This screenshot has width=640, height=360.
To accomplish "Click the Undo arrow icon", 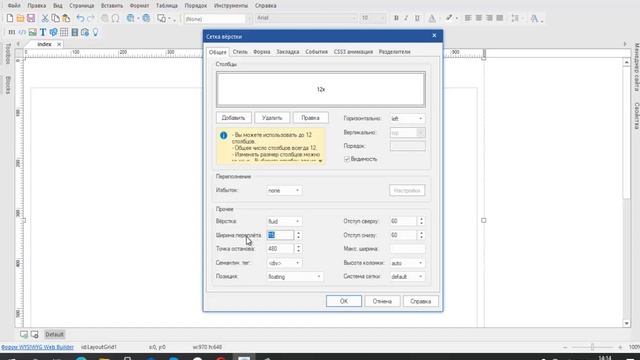I will click(80, 18).
